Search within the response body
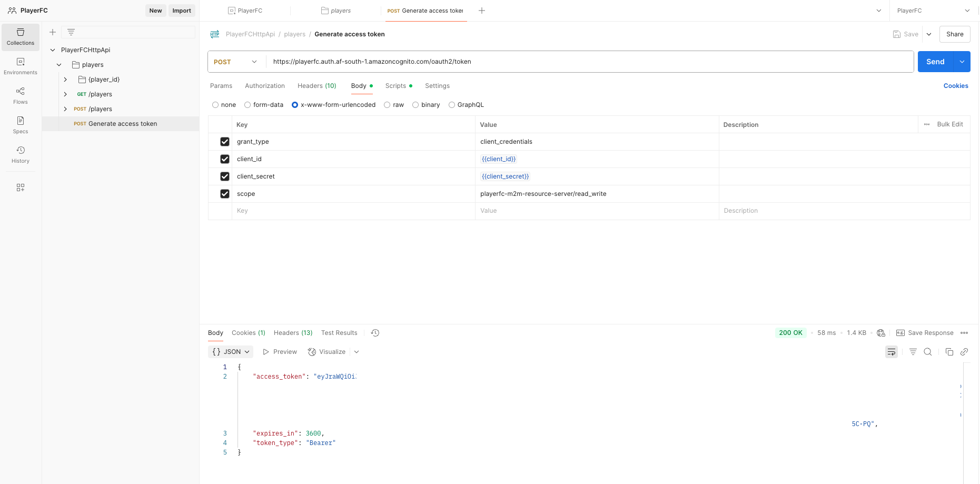The width and height of the screenshot is (980, 484). coord(928,352)
